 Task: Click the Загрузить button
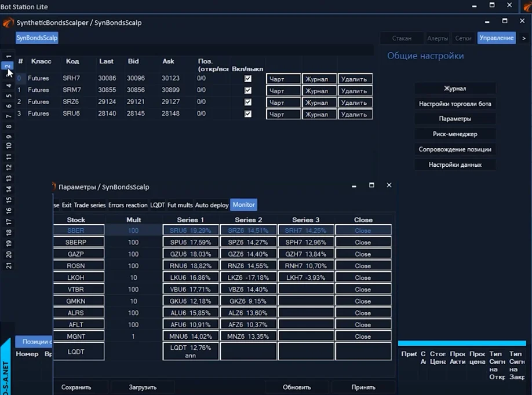[143, 387]
